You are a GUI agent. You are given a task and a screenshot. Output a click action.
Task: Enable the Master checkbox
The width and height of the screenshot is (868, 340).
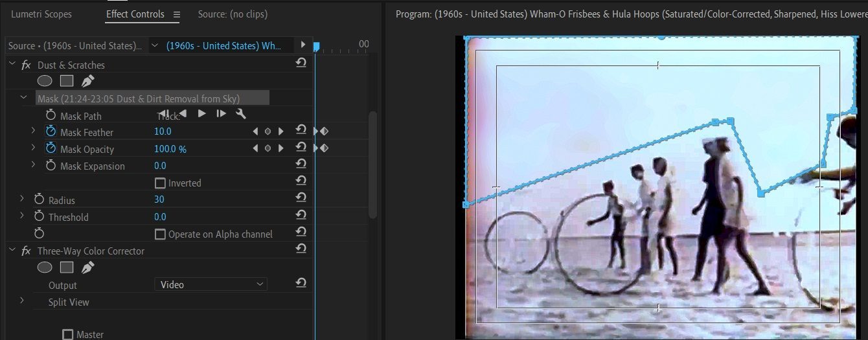[x=67, y=335]
